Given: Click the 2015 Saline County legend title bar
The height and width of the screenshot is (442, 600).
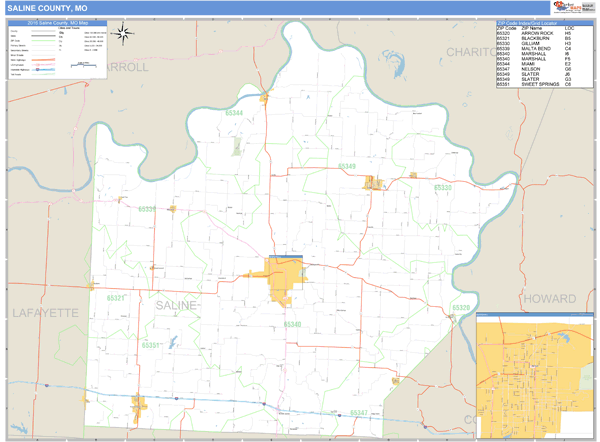Looking at the screenshot, I should pyautogui.click(x=56, y=21).
